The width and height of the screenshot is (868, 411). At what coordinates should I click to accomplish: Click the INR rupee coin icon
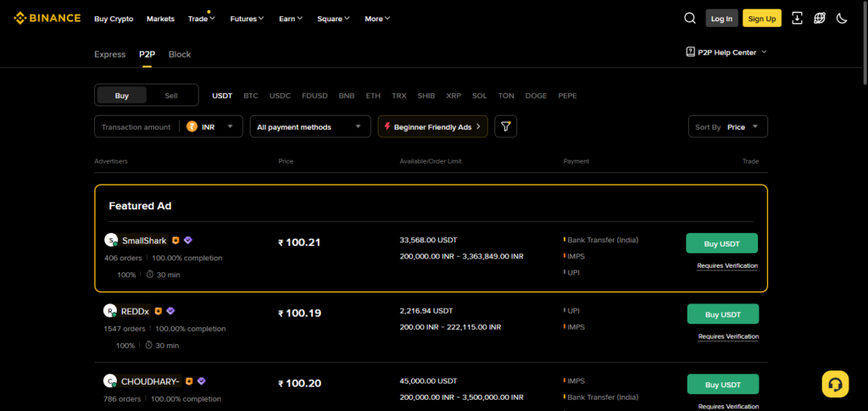[x=192, y=126]
